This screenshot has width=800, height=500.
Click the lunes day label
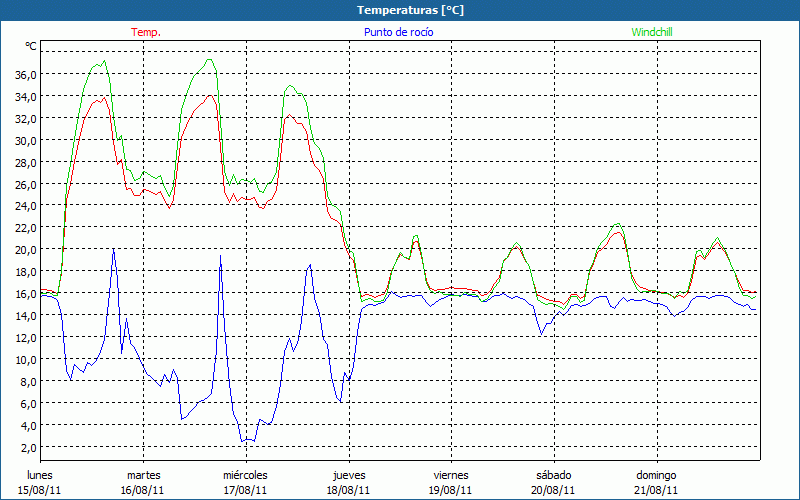point(41,475)
